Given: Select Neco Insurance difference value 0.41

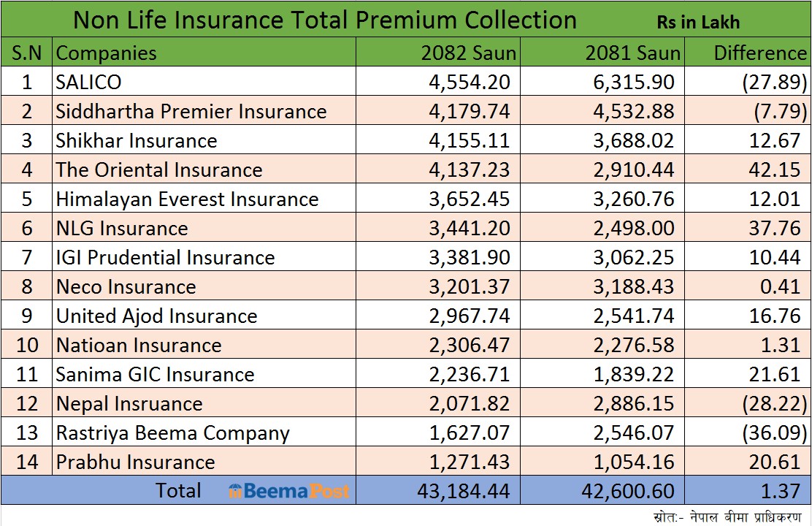Looking at the screenshot, I should click(780, 286).
